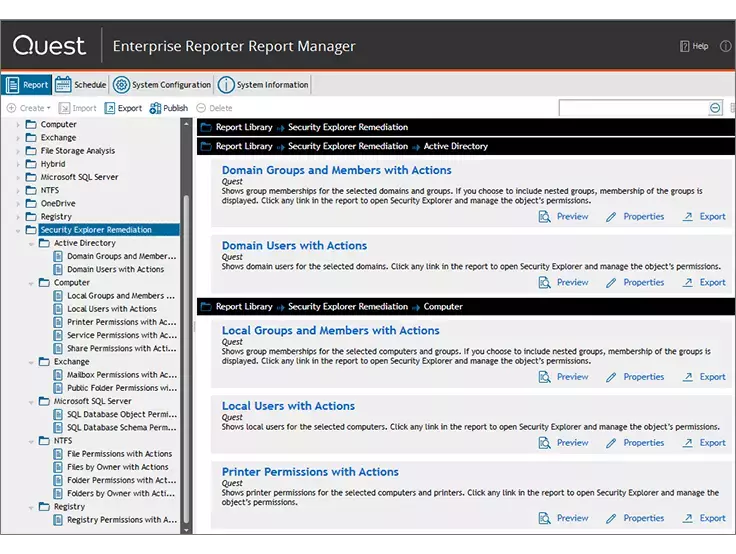Select Mailbox Permissions with Ac... report icon
The width and height of the screenshot is (736, 554).
coord(58,375)
